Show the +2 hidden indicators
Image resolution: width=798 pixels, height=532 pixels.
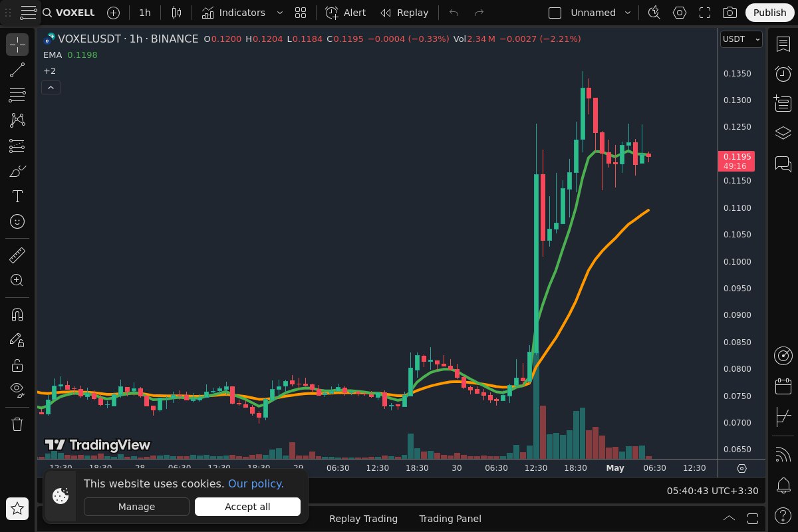[50, 70]
